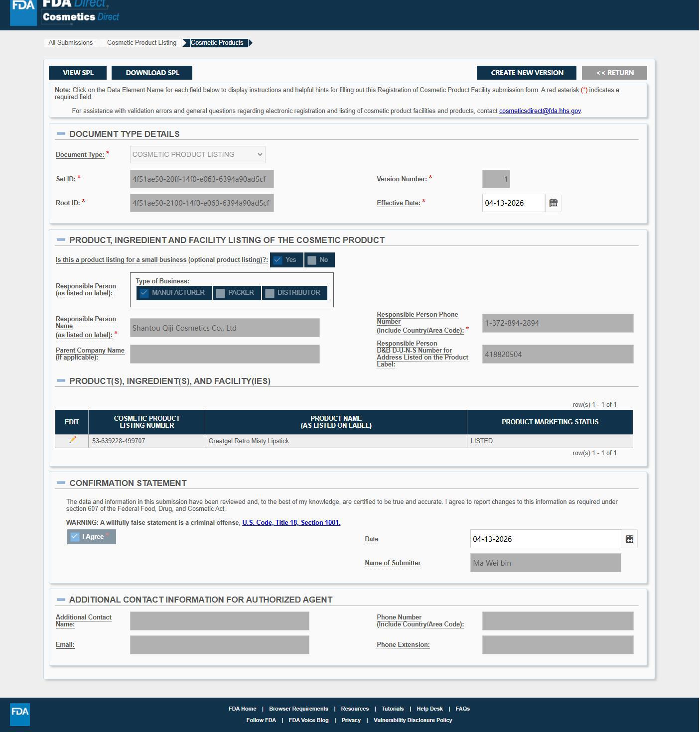This screenshot has height=732, width=700.
Task: Click the Effective Date input field
Action: point(514,203)
